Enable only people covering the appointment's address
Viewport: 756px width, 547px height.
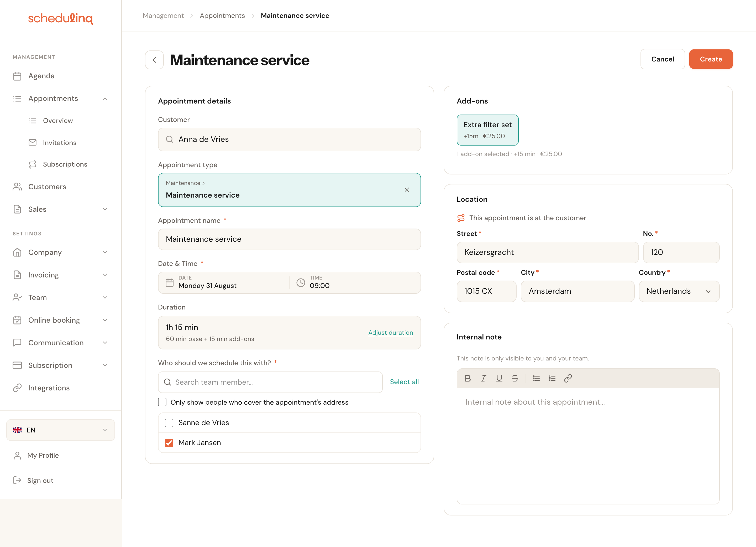[x=162, y=402]
